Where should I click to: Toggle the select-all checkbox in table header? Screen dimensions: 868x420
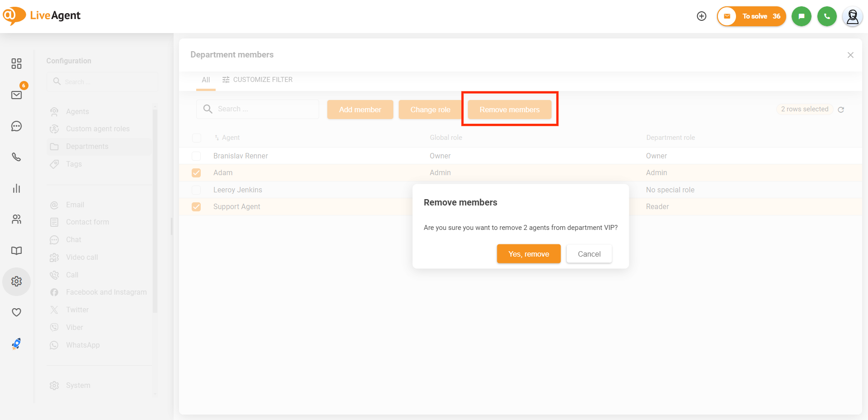(196, 138)
